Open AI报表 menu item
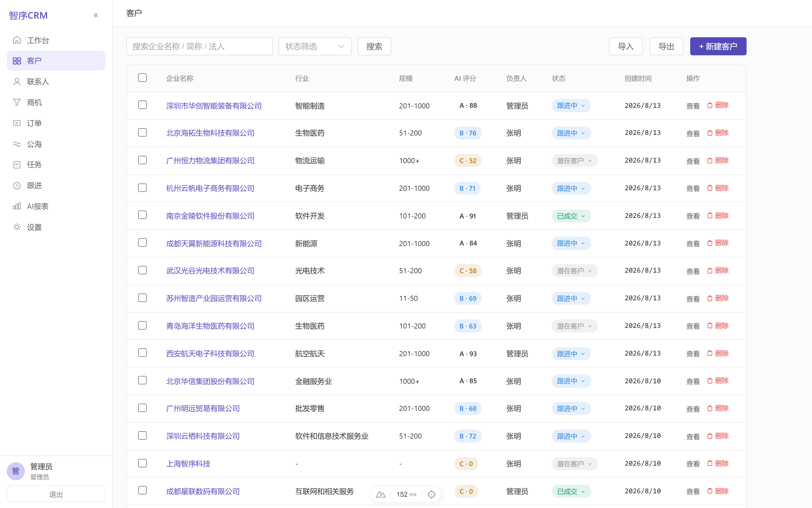The width and height of the screenshot is (812, 508). point(56,206)
